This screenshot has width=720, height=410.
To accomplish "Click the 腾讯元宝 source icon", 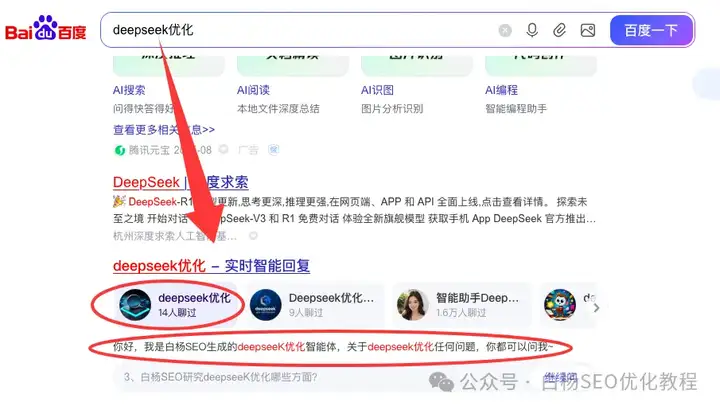I will coord(119,150).
